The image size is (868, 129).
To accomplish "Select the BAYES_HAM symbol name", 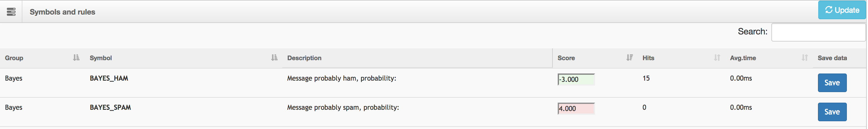I will [109, 78].
